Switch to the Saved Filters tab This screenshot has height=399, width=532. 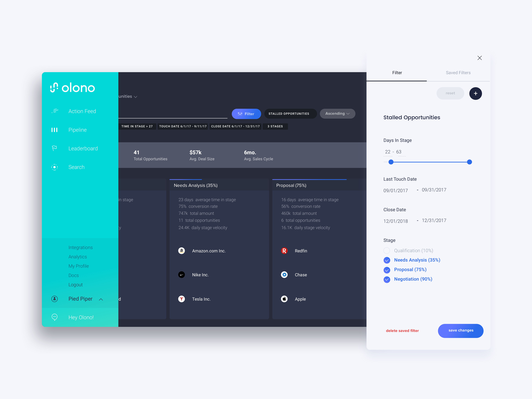pos(458,72)
